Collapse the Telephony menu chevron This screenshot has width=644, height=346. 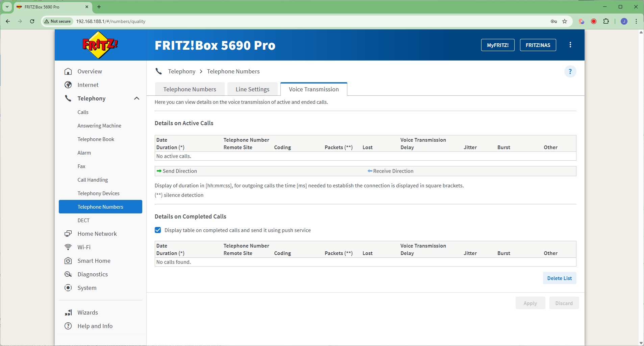click(137, 98)
